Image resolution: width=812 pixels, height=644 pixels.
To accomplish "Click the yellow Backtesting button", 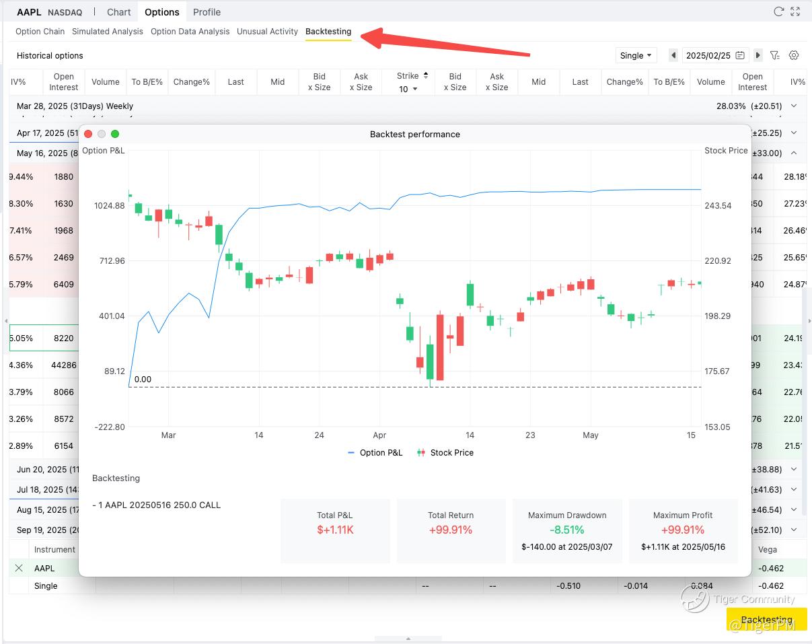I will (x=766, y=619).
